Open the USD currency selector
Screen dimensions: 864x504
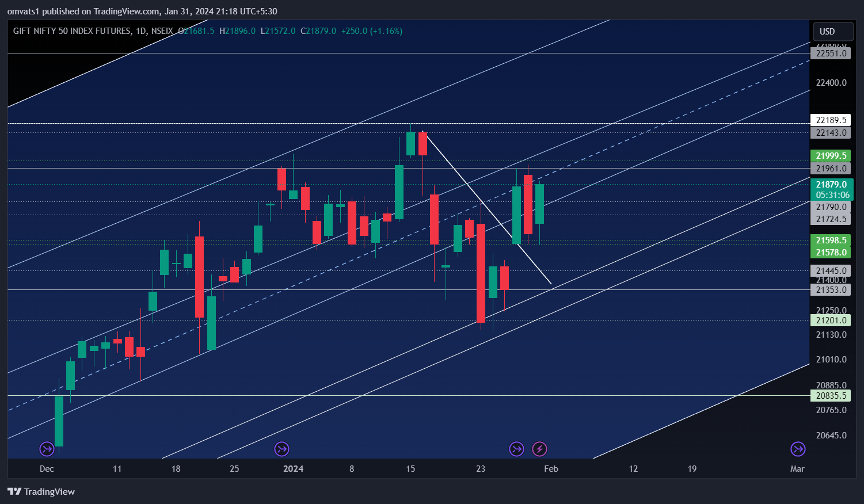point(832,31)
